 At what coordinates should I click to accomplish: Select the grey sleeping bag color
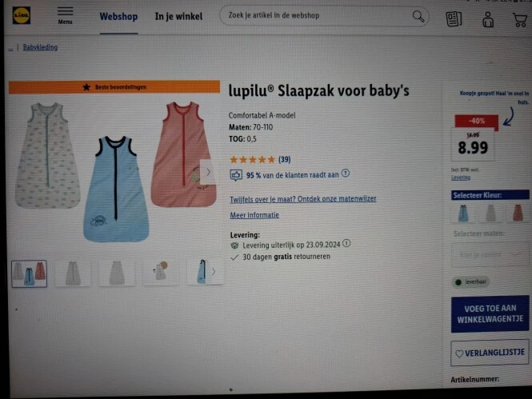pyautogui.click(x=490, y=213)
